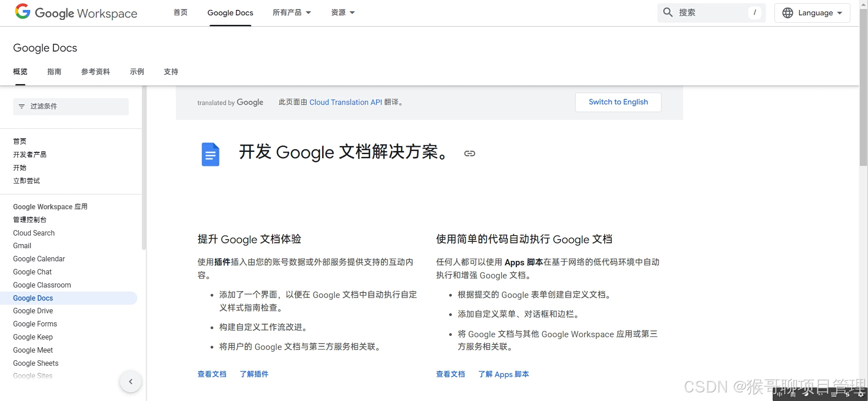The width and height of the screenshot is (868, 401).
Task: Click the translated by Google label
Action: click(x=230, y=102)
